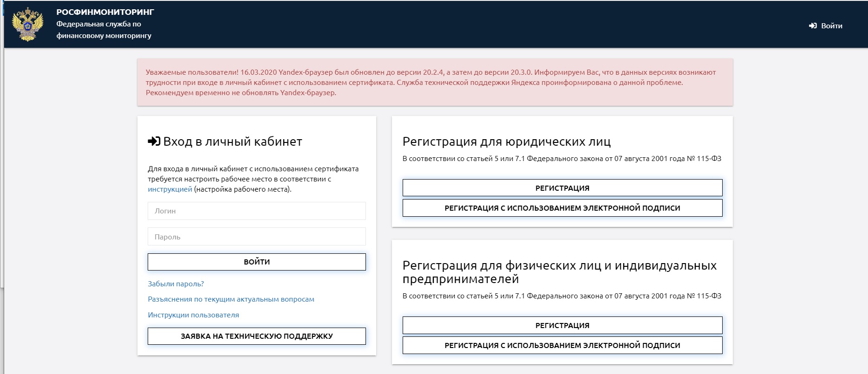Click the red Yandex-браузер warning notice
Viewport: 868px width, 374px height.
click(x=435, y=82)
